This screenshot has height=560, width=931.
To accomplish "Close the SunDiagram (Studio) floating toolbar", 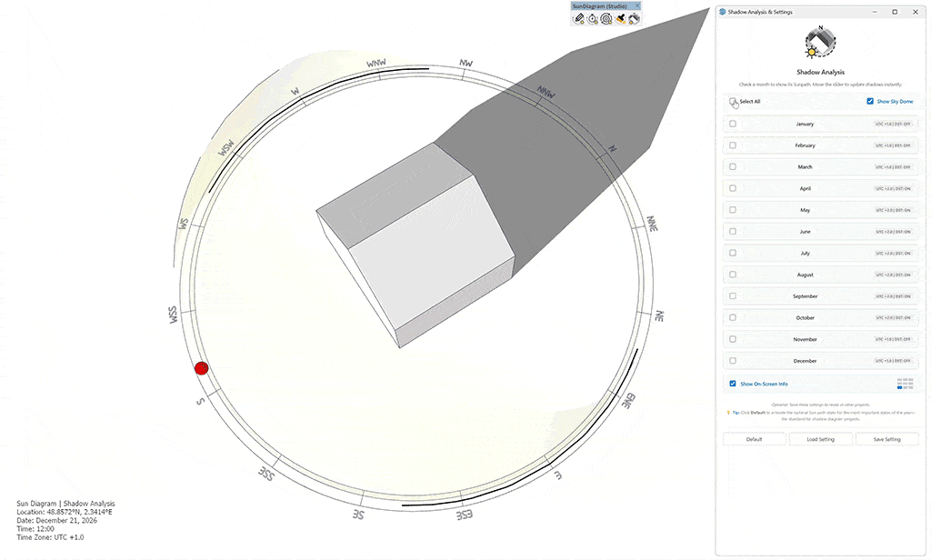I will pos(637,6).
